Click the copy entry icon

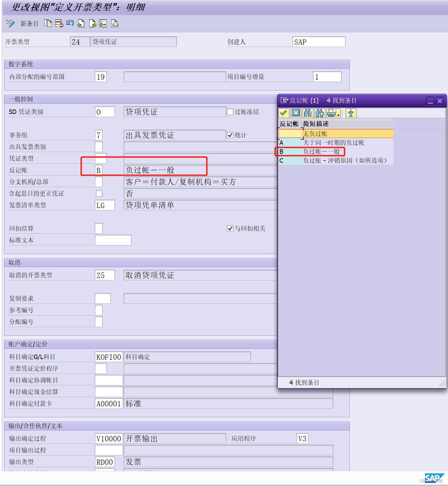48,23
